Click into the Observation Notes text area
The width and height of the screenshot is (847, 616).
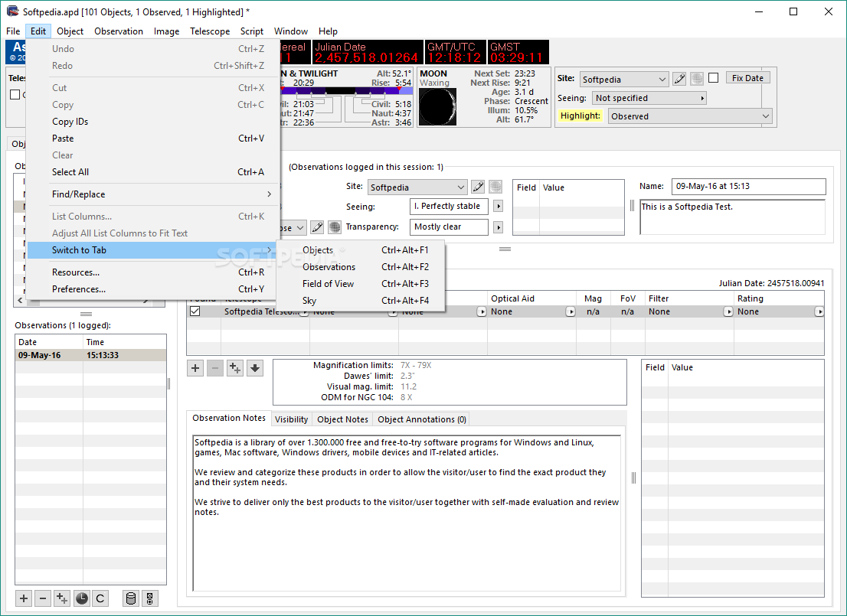tap(407, 513)
